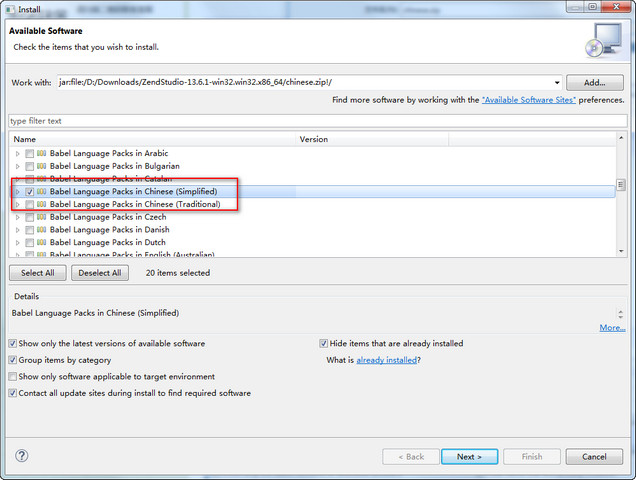Click the Arabic language pack category icon
The width and height of the screenshot is (636, 480).
(x=42, y=153)
